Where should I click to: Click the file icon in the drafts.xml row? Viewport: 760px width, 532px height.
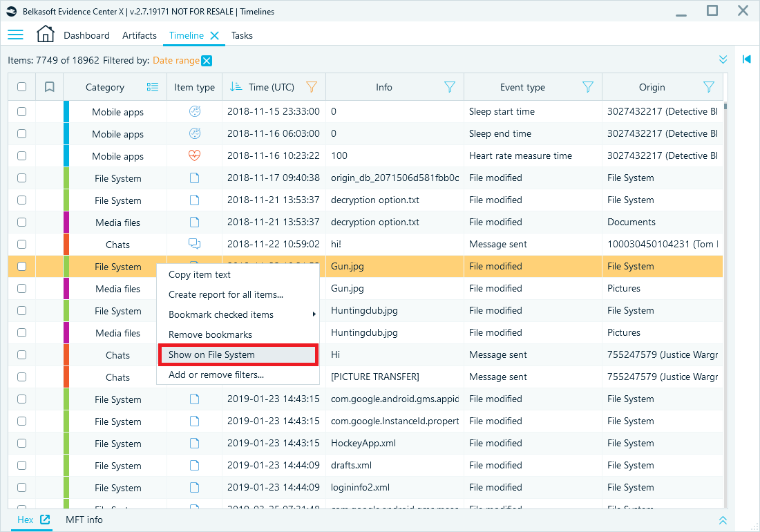pyautogui.click(x=194, y=465)
